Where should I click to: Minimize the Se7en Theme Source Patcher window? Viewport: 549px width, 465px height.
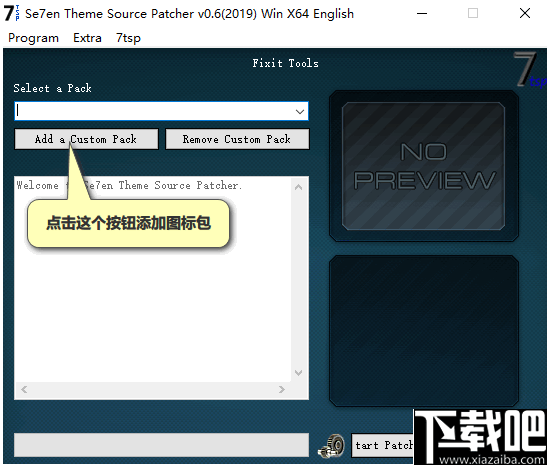(422, 13)
